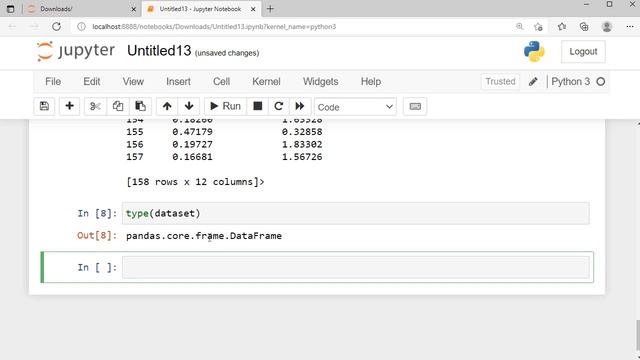Close the Untitled13 browser tab
This screenshot has width=640, height=360.
(x=253, y=9)
